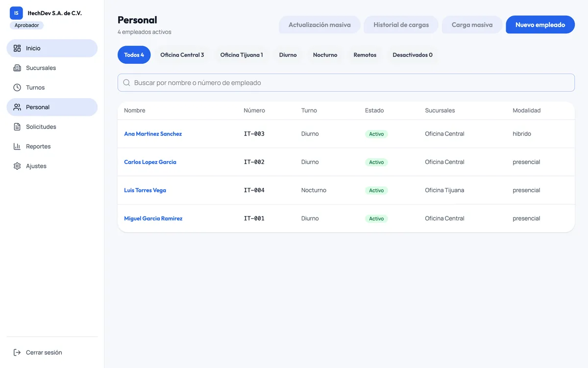Image resolution: width=588 pixels, height=368 pixels.
Task: Click the magnifier icon in search field
Action: coord(126,82)
